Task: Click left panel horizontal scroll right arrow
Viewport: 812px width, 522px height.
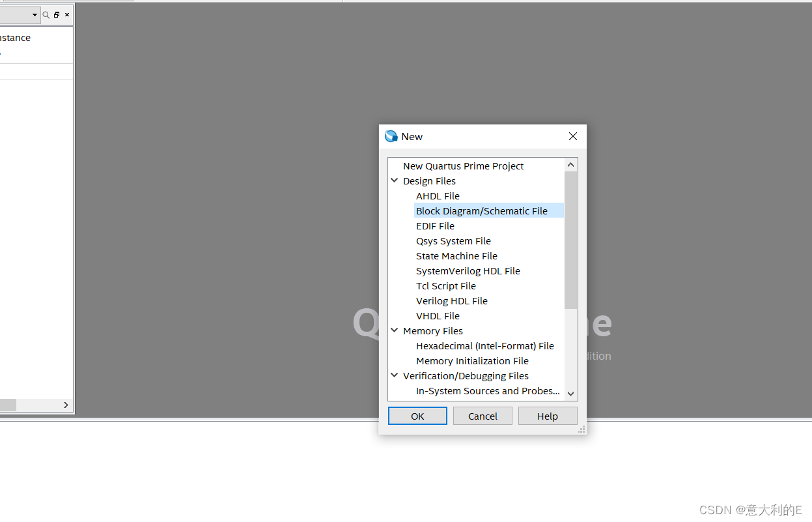Action: pyautogui.click(x=66, y=405)
